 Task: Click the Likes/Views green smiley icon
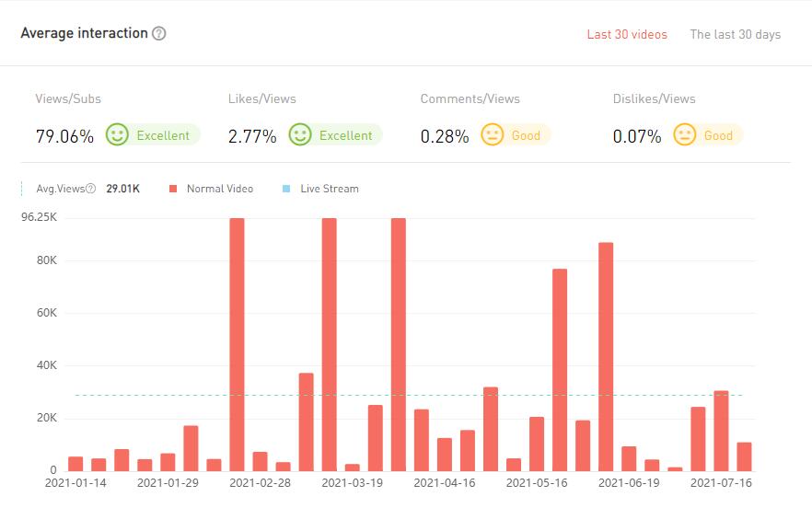pyautogui.click(x=300, y=135)
